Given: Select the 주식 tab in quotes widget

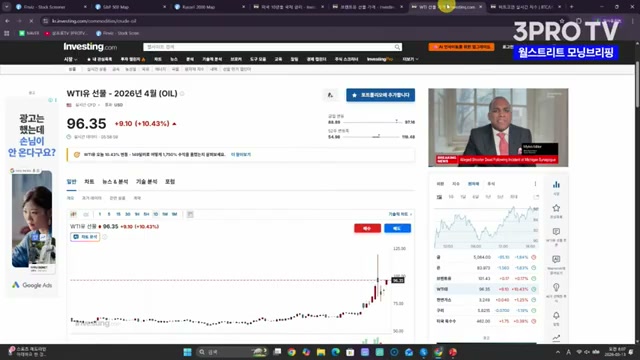Looking at the screenshot, I should click(491, 184).
